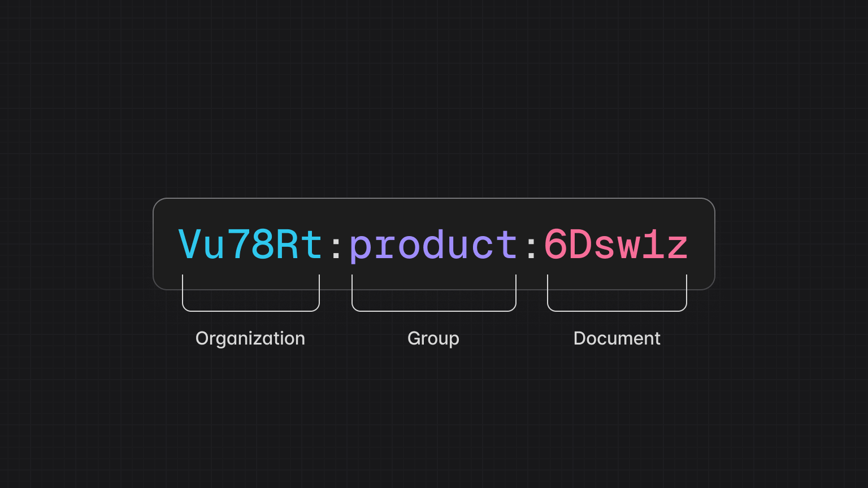The height and width of the screenshot is (488, 868).
Task: Click the "Organization" label
Action: [250, 338]
